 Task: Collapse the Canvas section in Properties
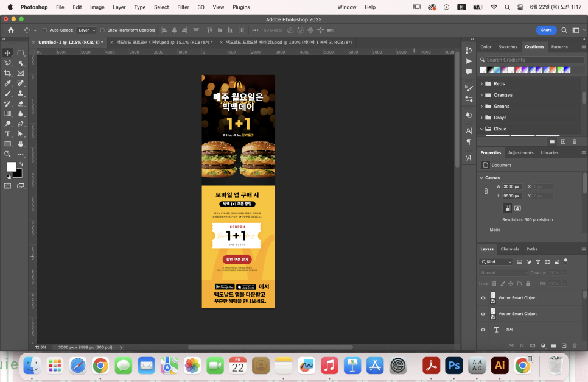482,177
